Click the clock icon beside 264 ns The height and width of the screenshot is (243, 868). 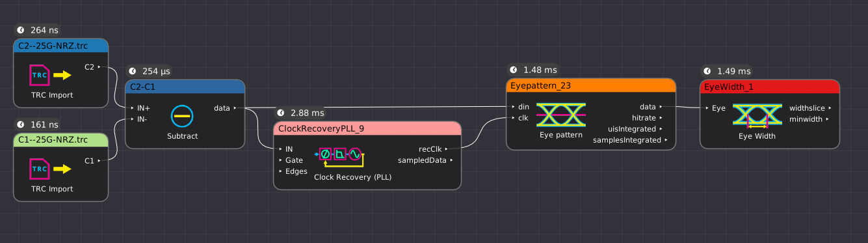(x=21, y=30)
